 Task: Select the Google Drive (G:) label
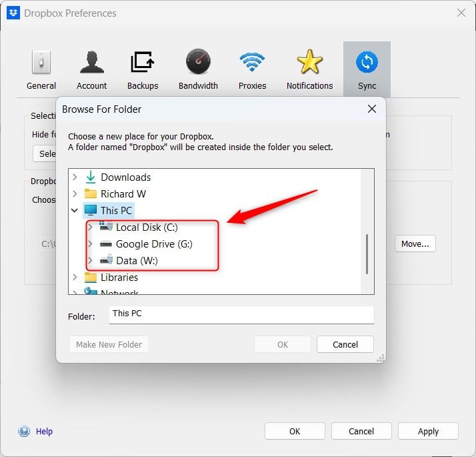coord(154,244)
